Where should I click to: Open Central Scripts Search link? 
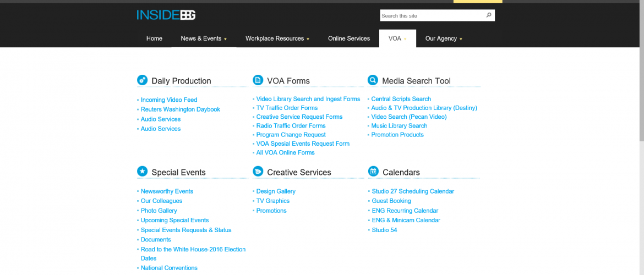coord(401,99)
